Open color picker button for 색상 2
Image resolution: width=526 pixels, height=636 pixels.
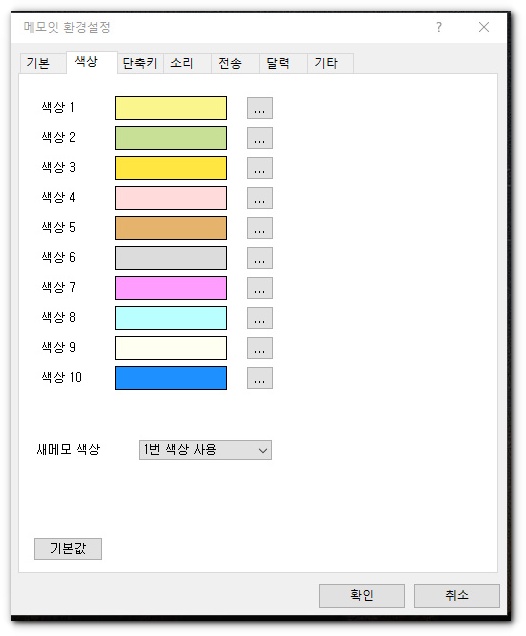pos(260,138)
